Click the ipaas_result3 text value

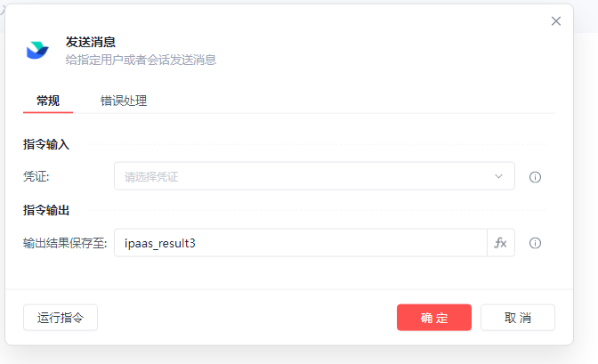[x=160, y=243]
